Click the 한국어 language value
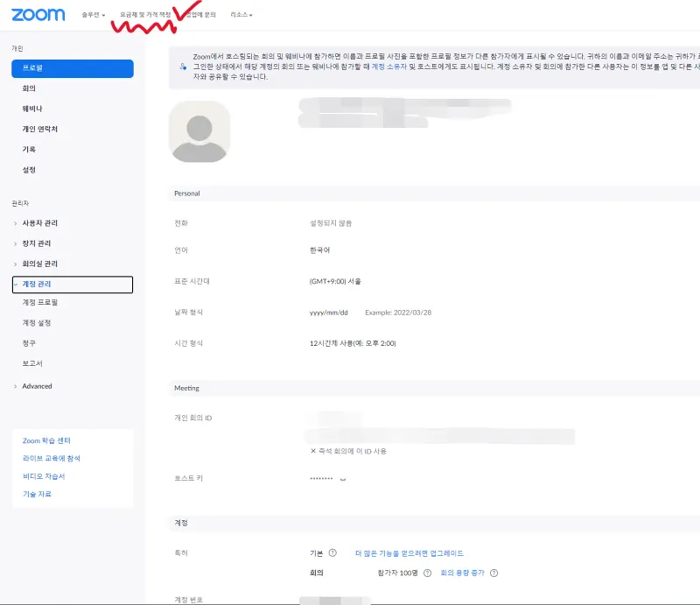Viewport: 700px width, 605px height. (319, 250)
